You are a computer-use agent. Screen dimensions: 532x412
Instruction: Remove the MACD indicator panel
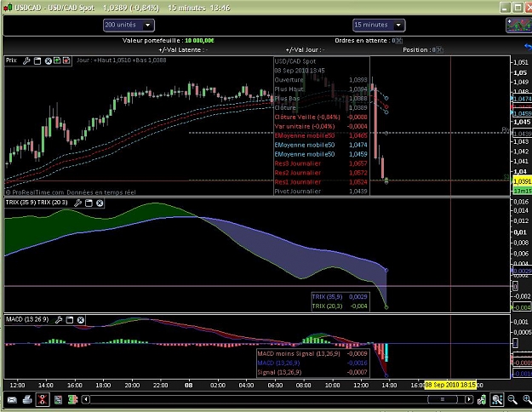click(80, 320)
